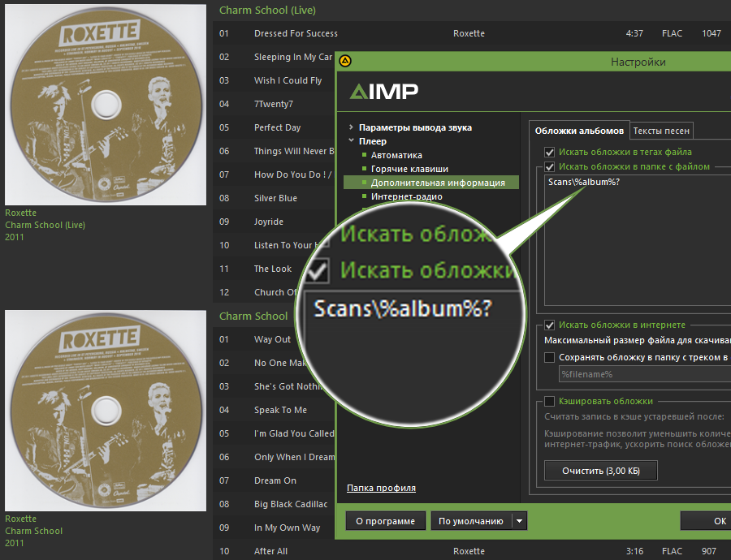Click 'FLAC' format in After All row

[x=672, y=551]
